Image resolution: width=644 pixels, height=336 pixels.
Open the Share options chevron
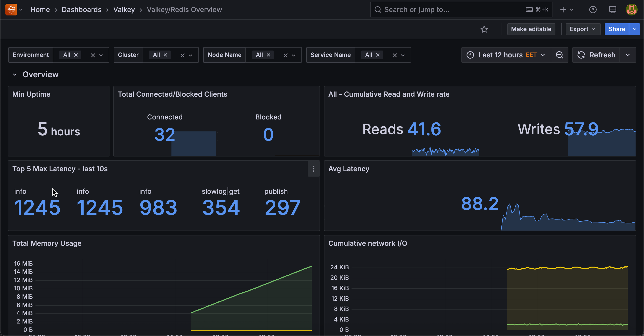635,29
